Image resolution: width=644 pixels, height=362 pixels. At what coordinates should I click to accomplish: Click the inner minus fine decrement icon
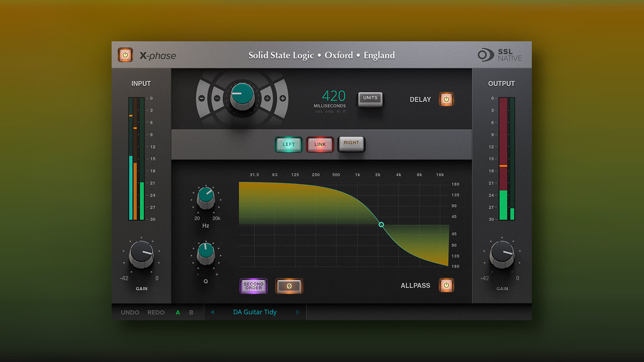pyautogui.click(x=217, y=99)
